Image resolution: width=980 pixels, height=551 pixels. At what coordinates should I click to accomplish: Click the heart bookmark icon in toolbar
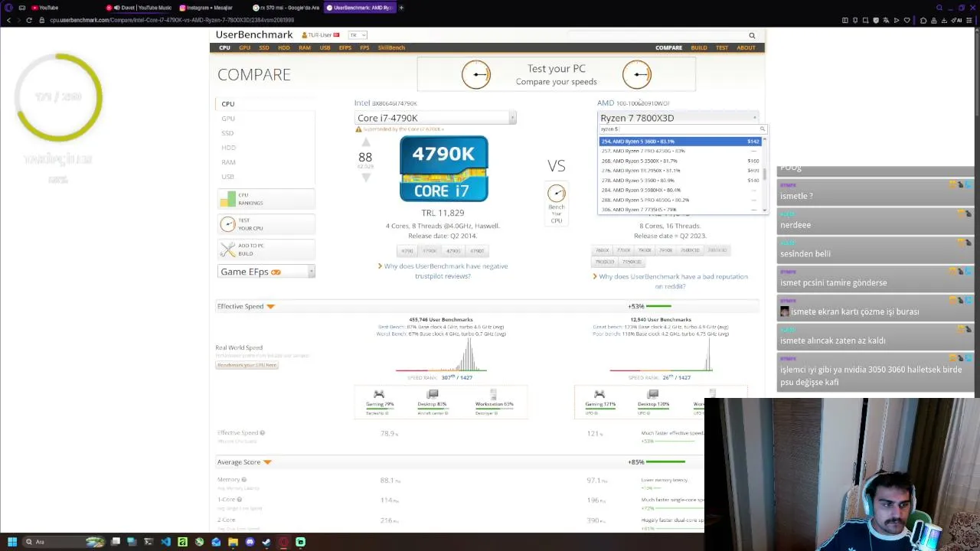pos(907,20)
